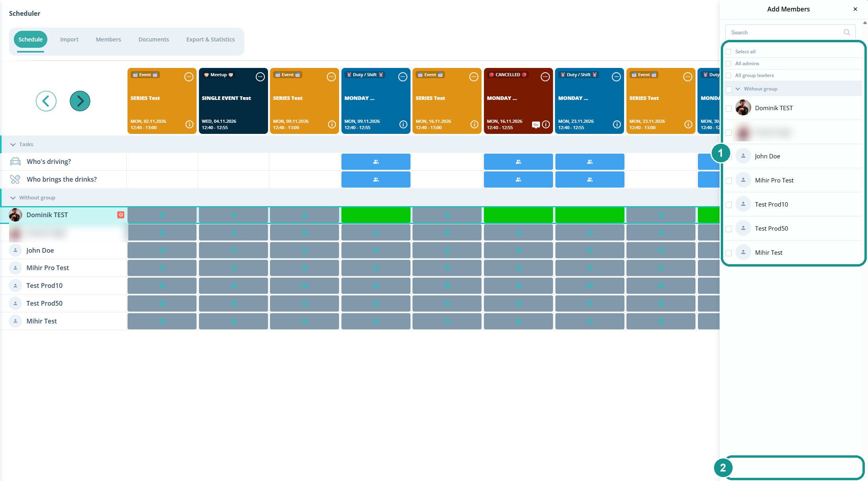Click green availability cell for Dominik 09.11.2026
Image resolution: width=868 pixels, height=481 pixels.
click(x=376, y=215)
